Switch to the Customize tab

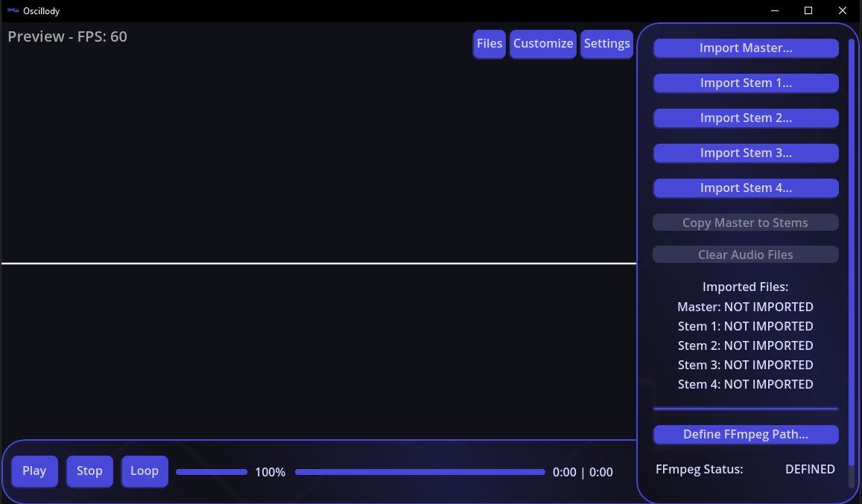click(543, 44)
